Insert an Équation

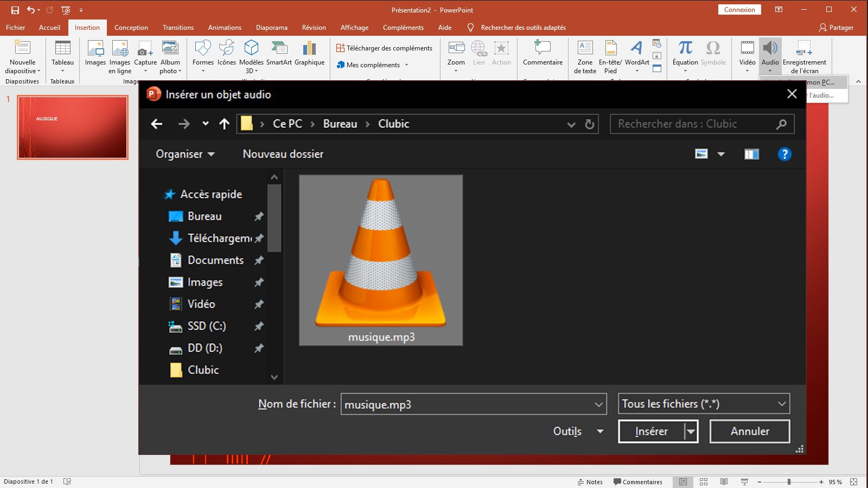[685, 57]
